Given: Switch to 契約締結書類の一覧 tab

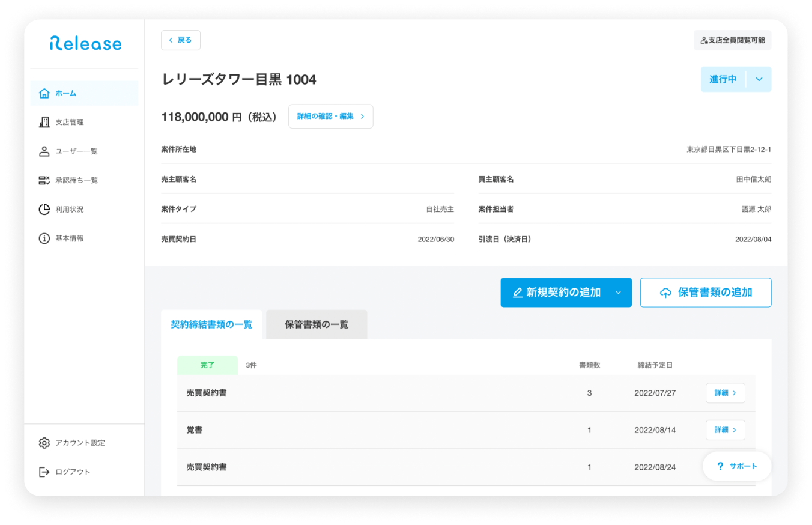Looking at the screenshot, I should point(211,324).
